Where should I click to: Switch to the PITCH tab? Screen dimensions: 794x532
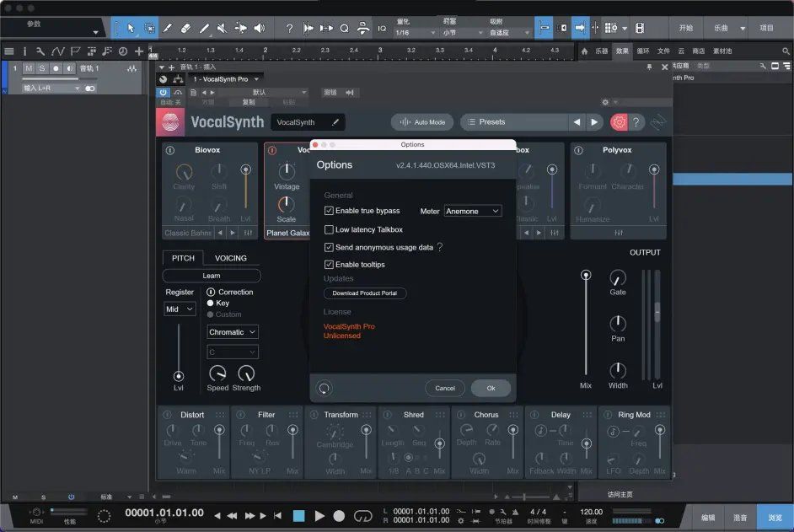[x=183, y=258]
